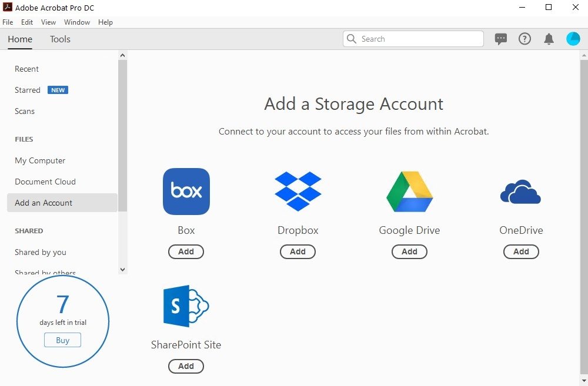588x386 pixels.
Task: Click the Box storage logo
Action: pos(186,192)
